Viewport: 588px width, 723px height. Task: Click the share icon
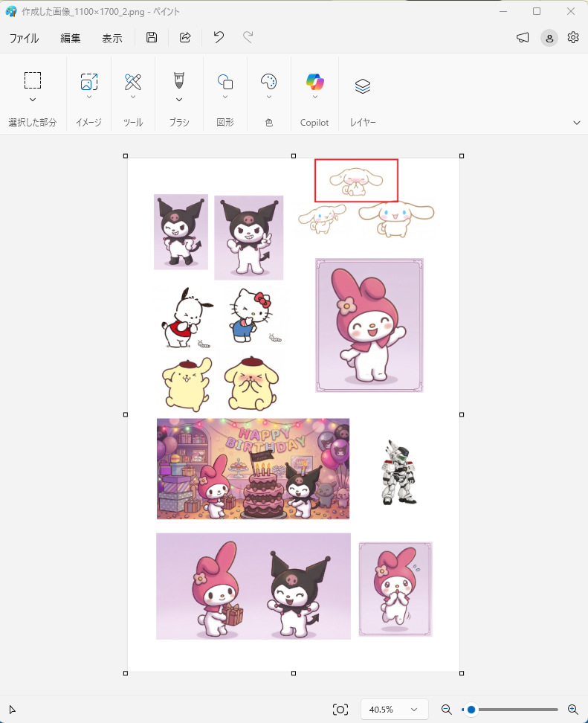[185, 37]
